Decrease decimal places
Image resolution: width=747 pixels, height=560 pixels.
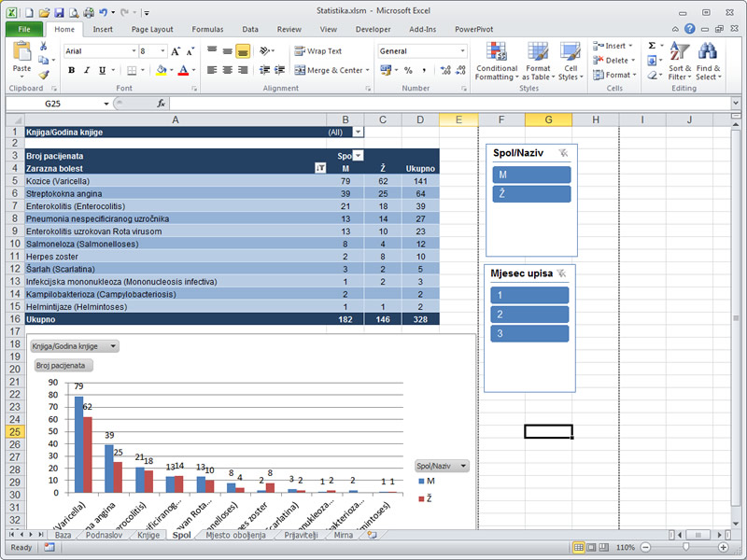pos(460,71)
